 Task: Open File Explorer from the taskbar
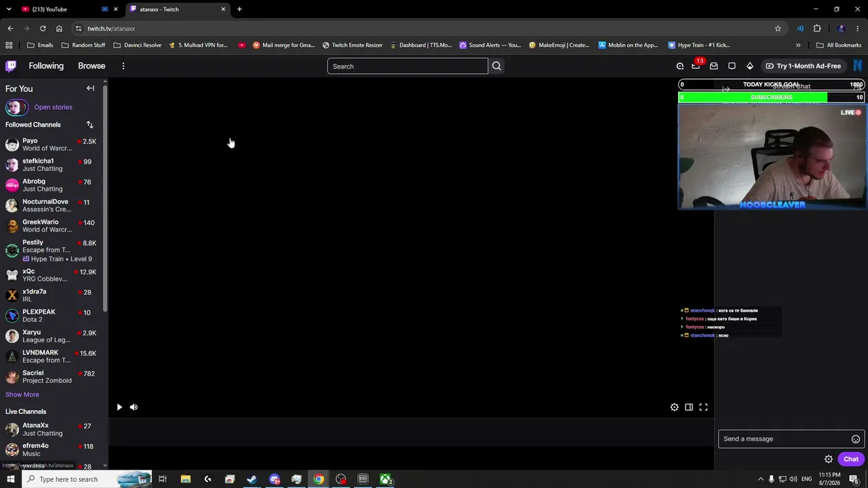185,479
